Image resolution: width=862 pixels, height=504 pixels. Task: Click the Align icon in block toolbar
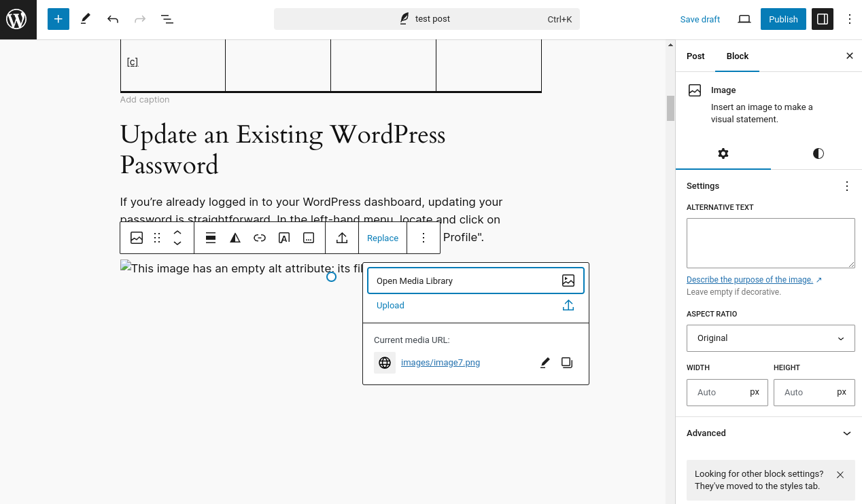point(211,238)
